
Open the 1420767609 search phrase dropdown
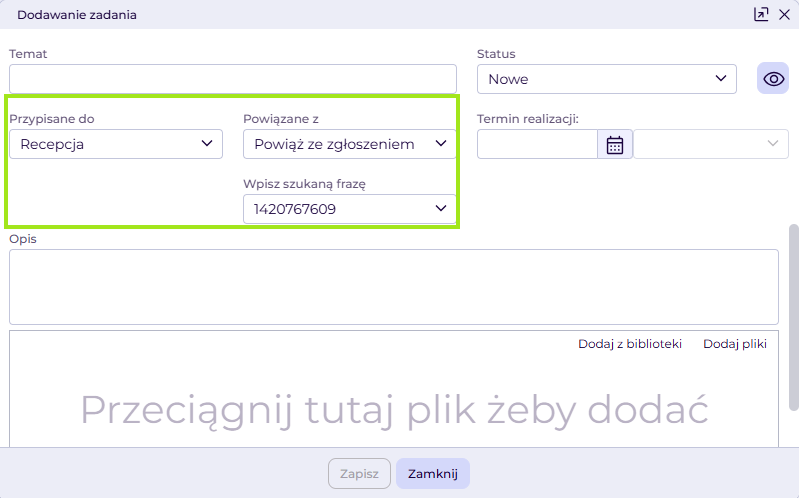point(350,209)
